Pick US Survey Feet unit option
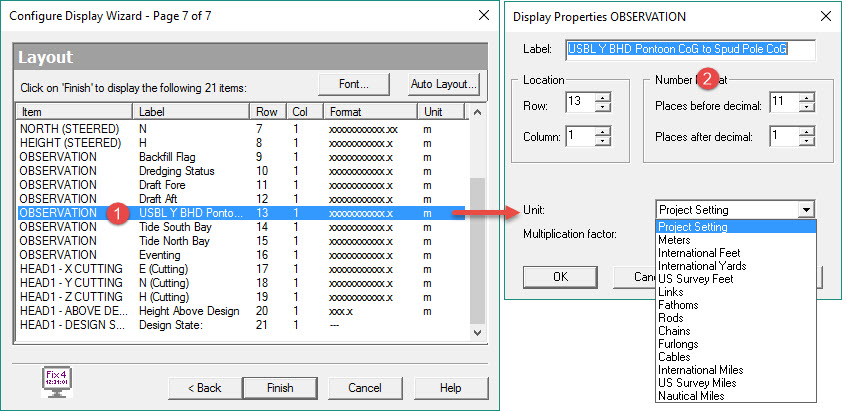 [x=695, y=279]
